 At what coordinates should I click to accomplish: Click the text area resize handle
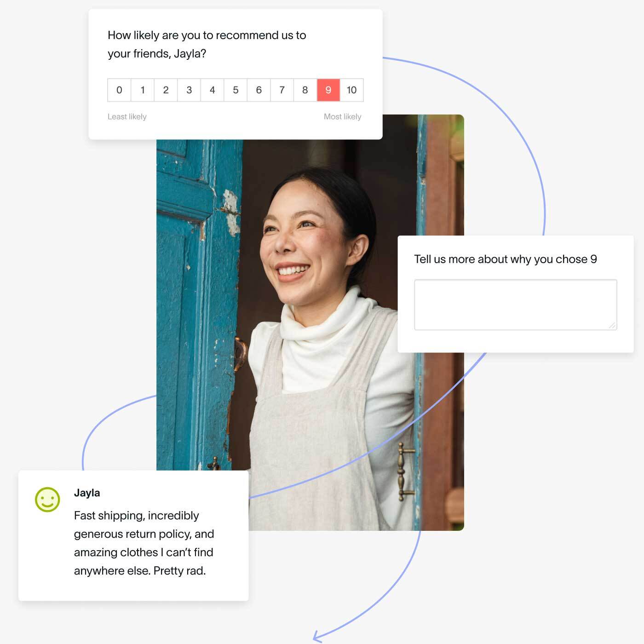click(x=612, y=325)
